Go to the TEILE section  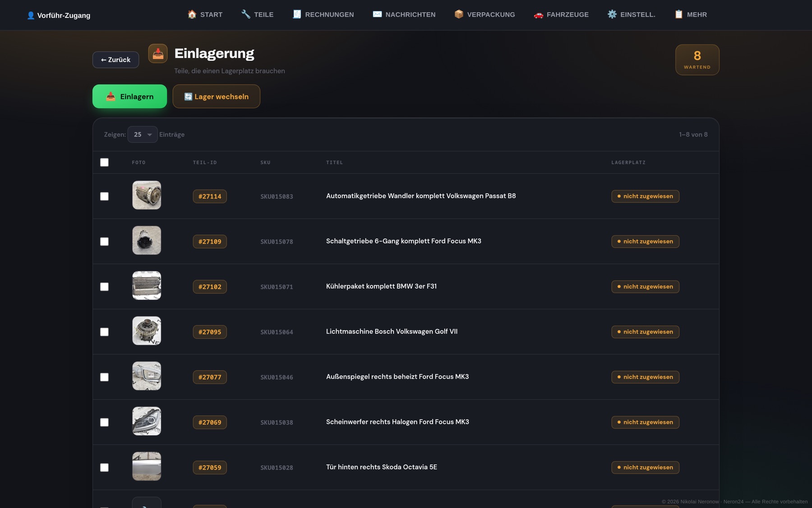point(258,14)
